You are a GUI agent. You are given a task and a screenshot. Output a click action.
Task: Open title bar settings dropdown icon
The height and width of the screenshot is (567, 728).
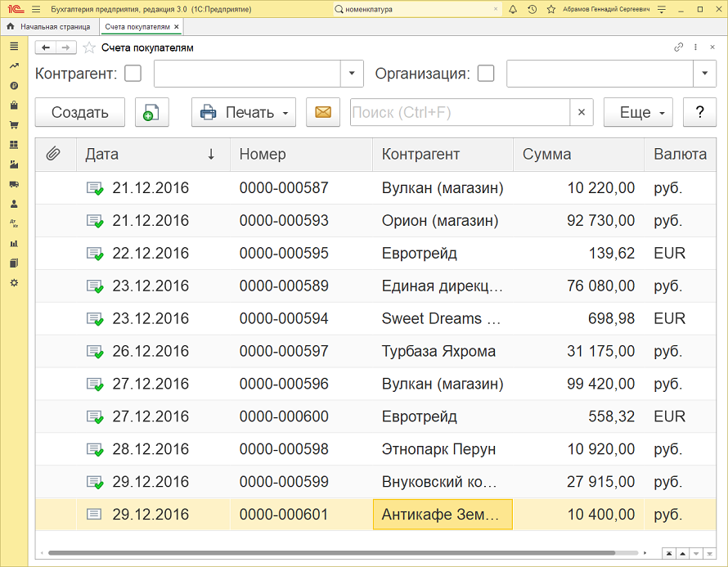tap(662, 9)
